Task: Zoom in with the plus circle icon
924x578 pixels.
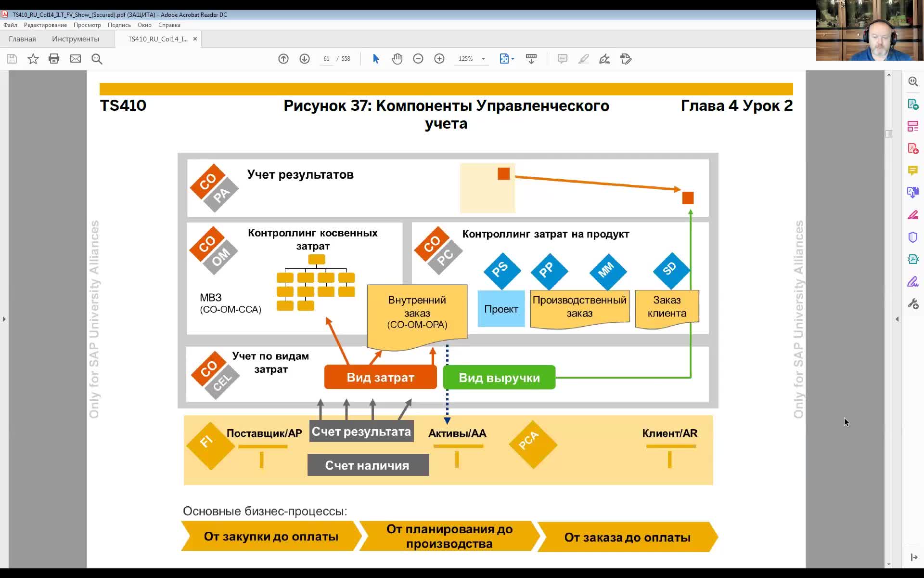Action: point(439,59)
